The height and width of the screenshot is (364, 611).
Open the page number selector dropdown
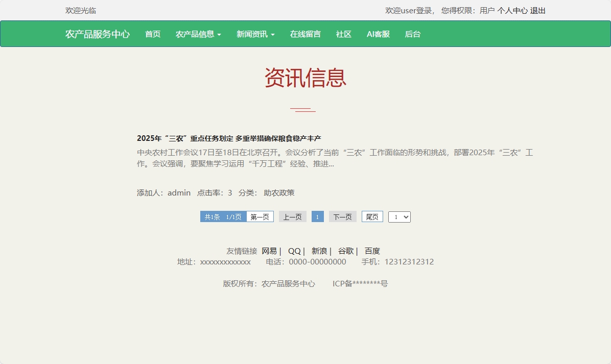tap(399, 216)
